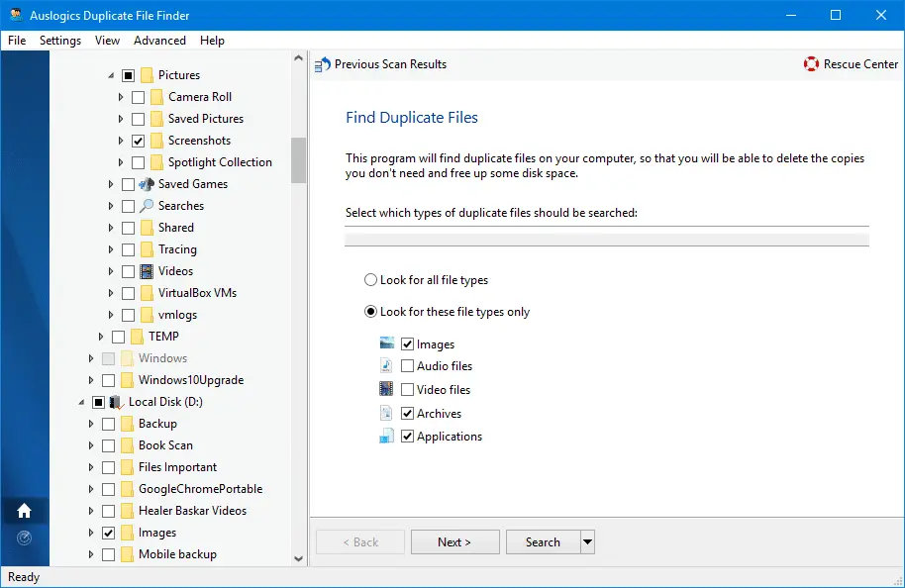Select the Mobile backup tree item
The height and width of the screenshot is (588, 905).
point(178,554)
